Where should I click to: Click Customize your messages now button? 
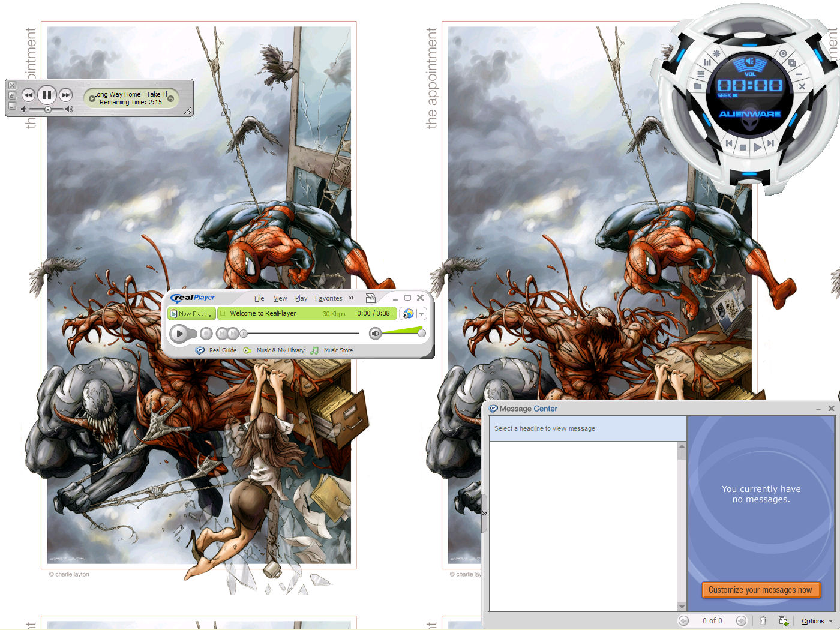[761, 590]
